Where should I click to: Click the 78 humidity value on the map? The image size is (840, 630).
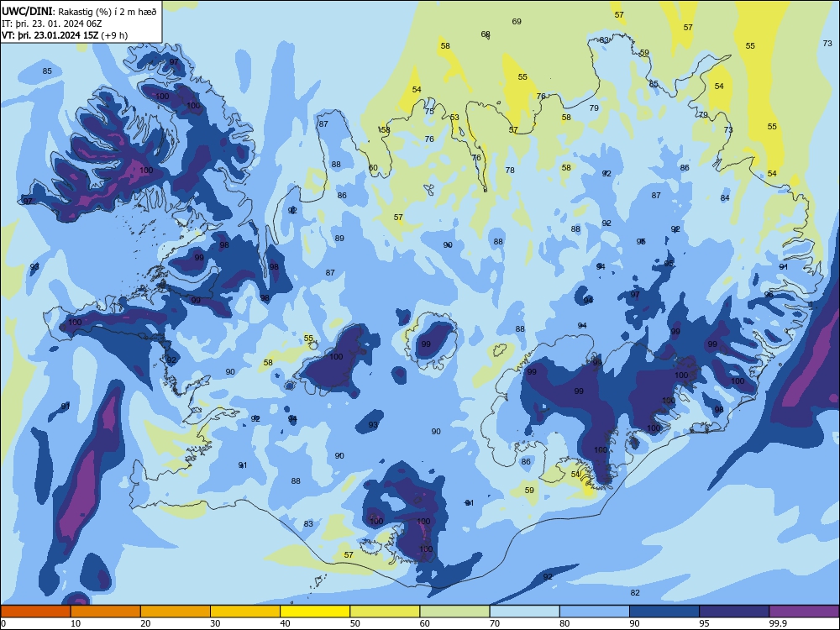[510, 170]
